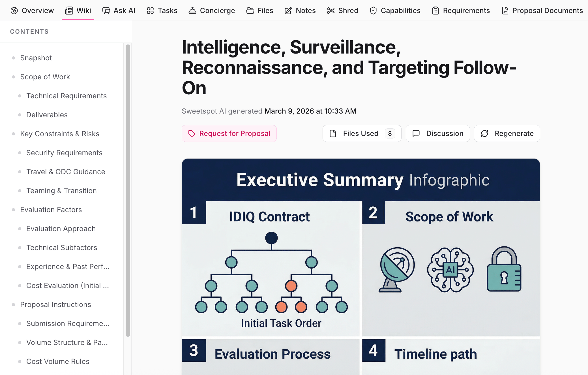Click the Files Used count badge 8
The height and width of the screenshot is (375, 588).
tap(390, 133)
